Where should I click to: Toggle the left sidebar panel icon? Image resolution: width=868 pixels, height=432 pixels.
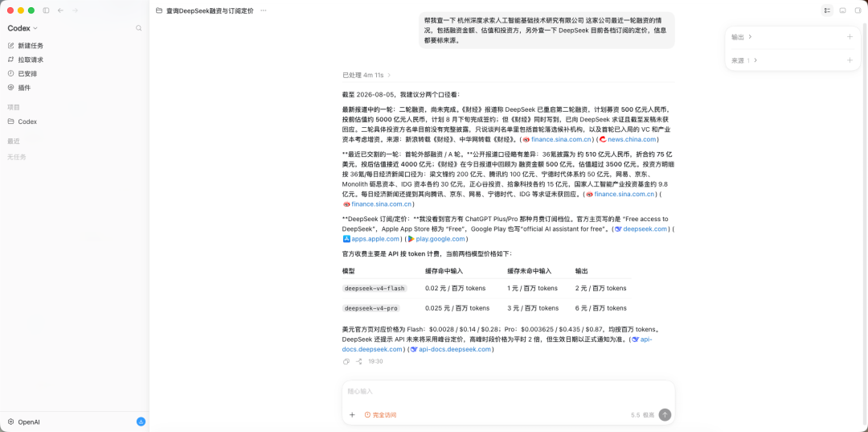46,10
